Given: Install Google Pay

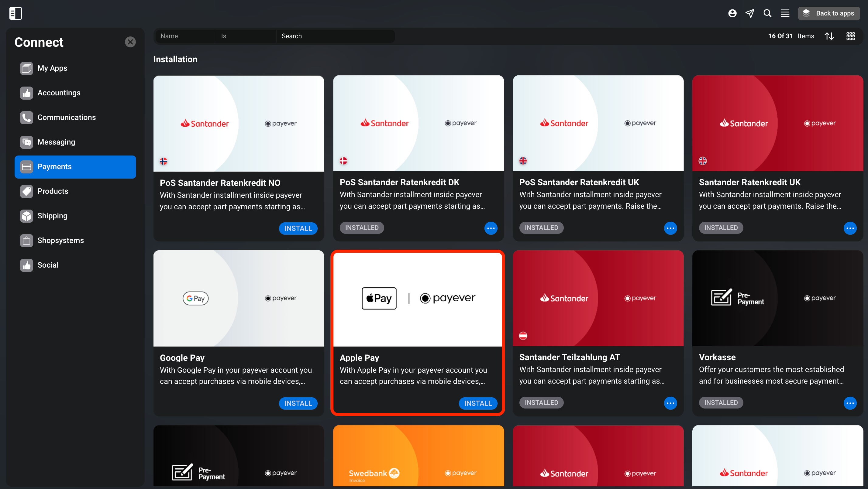Looking at the screenshot, I should 298,403.
